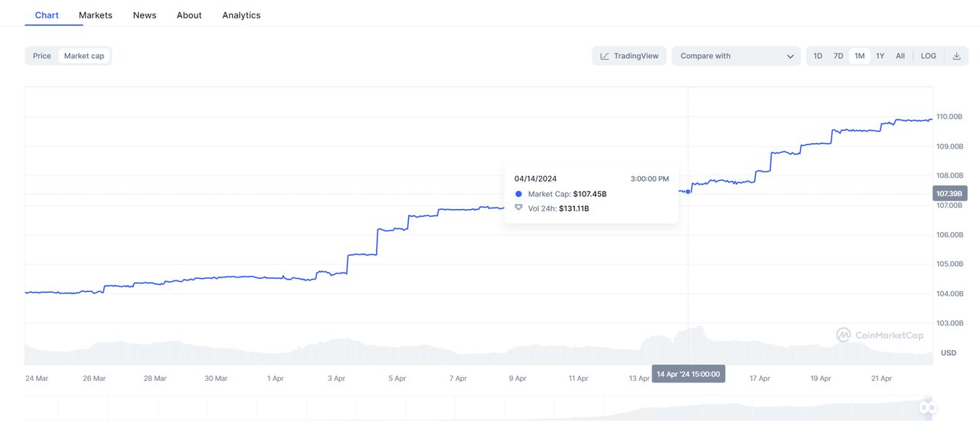Image resolution: width=980 pixels, height=436 pixels.
Task: Click the 107.39B price axis label
Action: point(950,194)
